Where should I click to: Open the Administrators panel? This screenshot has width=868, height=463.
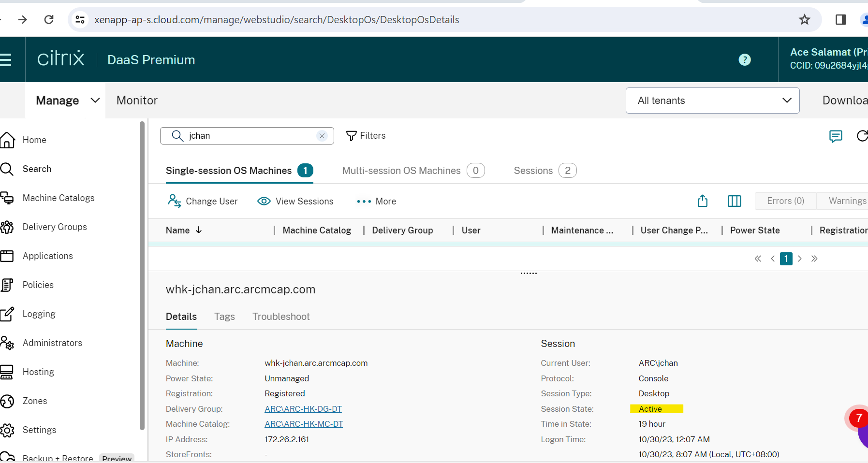(52, 343)
